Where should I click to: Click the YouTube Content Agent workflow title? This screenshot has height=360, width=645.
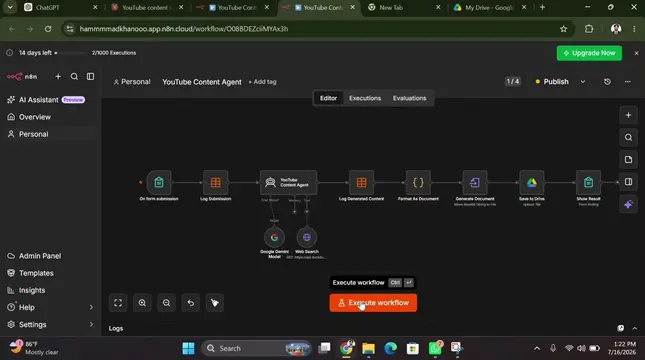(x=202, y=82)
